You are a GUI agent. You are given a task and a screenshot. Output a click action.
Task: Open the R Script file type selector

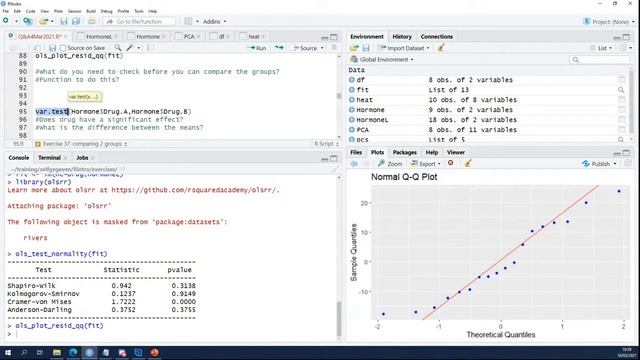pos(326,144)
